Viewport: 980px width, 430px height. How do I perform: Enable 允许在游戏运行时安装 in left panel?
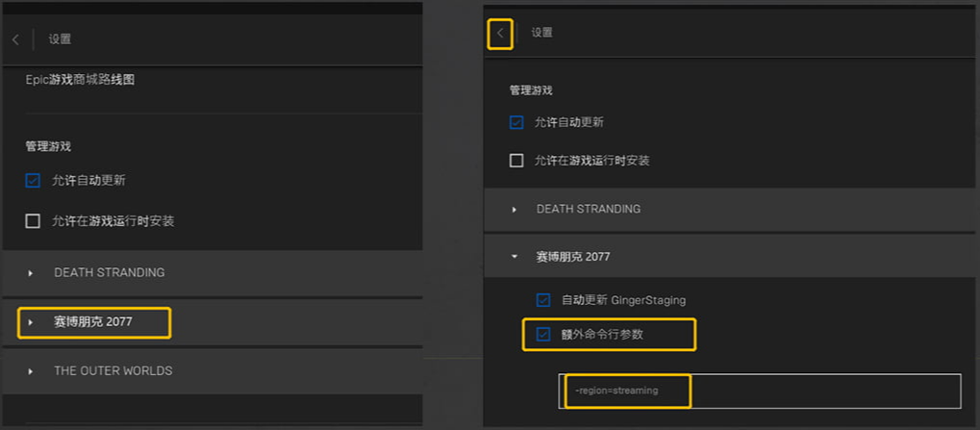33,221
